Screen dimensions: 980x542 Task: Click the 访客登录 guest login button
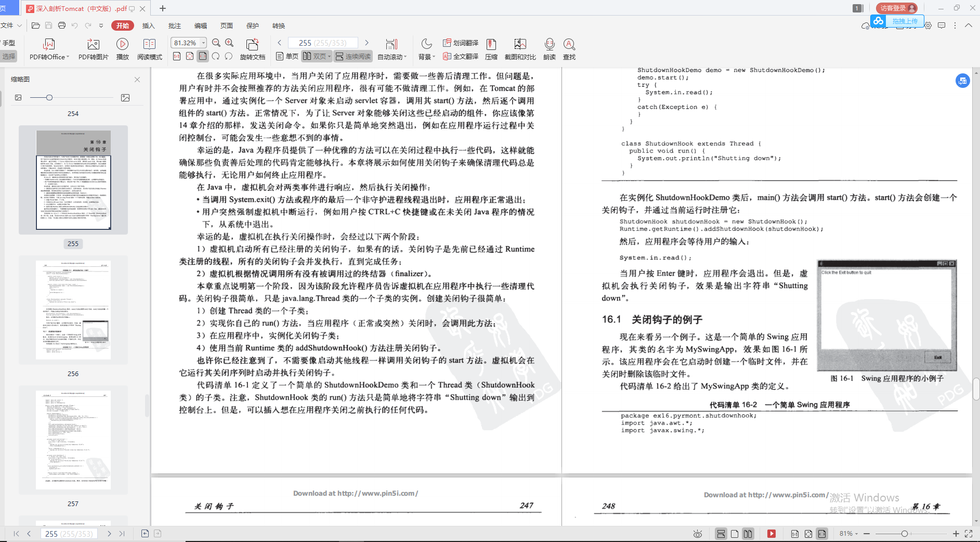(897, 8)
